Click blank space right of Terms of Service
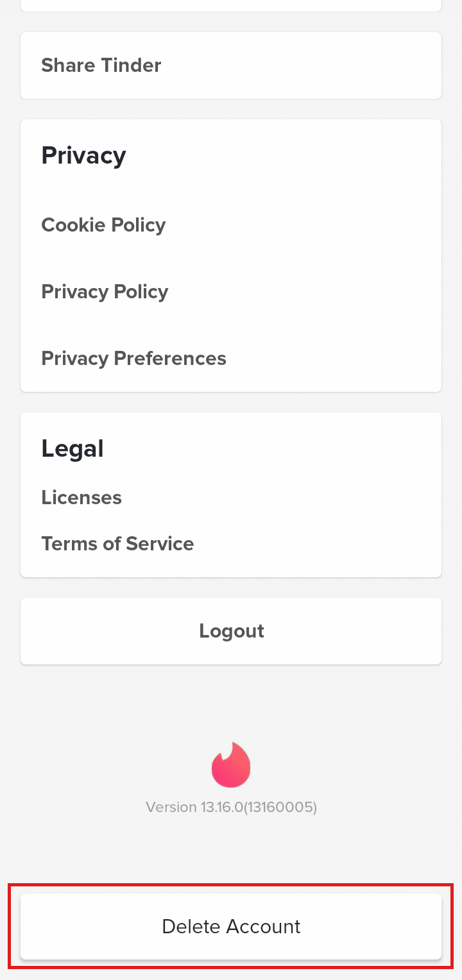Screen dimensions: 462x980 point(321,544)
